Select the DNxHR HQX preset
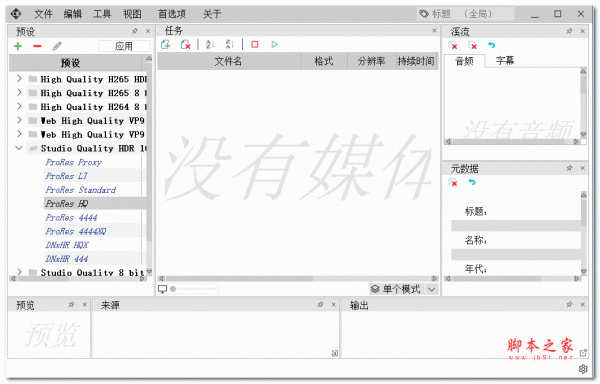Screen dimensions: 600x384 coord(67,245)
